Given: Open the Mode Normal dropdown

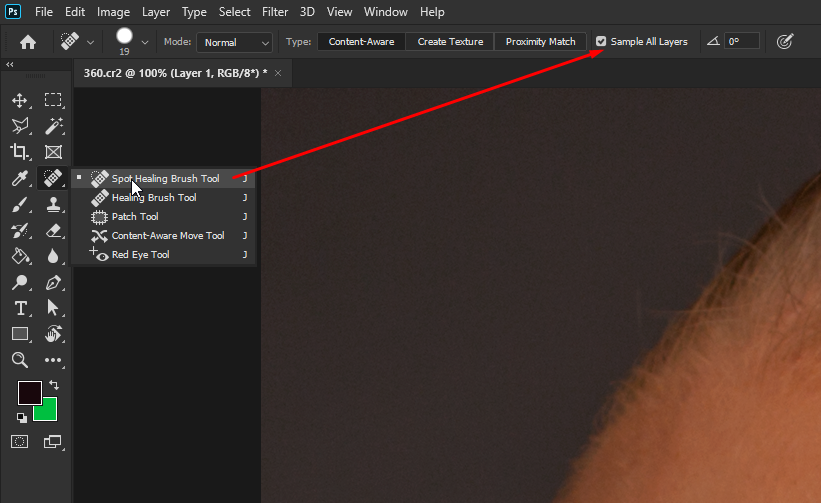Looking at the screenshot, I should click(234, 42).
